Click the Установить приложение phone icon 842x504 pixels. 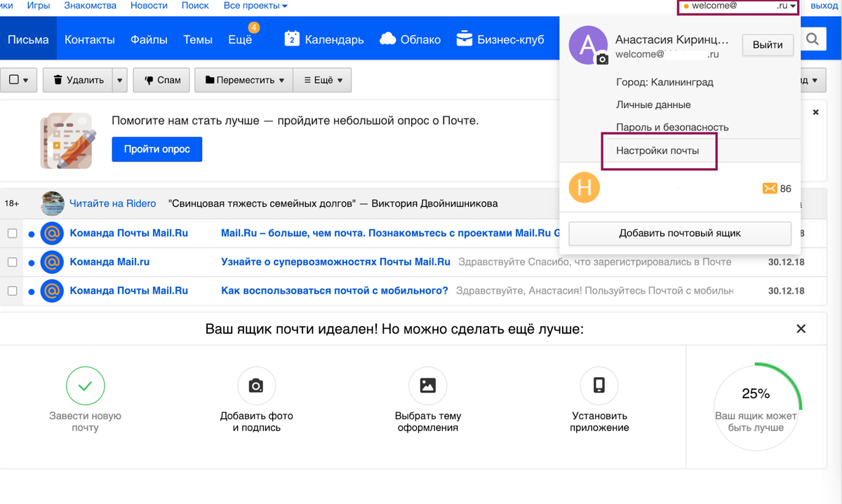pyautogui.click(x=599, y=386)
